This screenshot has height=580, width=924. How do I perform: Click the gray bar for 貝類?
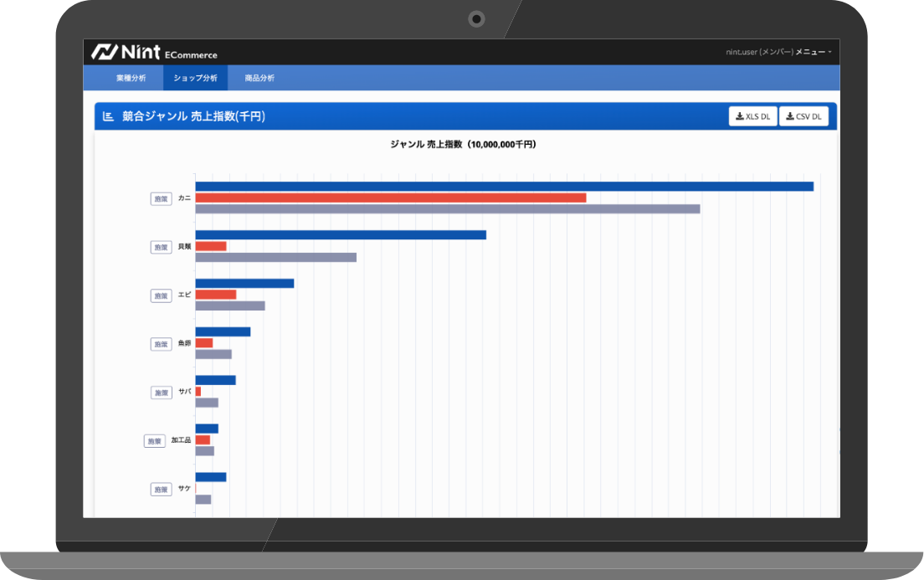(x=275, y=257)
